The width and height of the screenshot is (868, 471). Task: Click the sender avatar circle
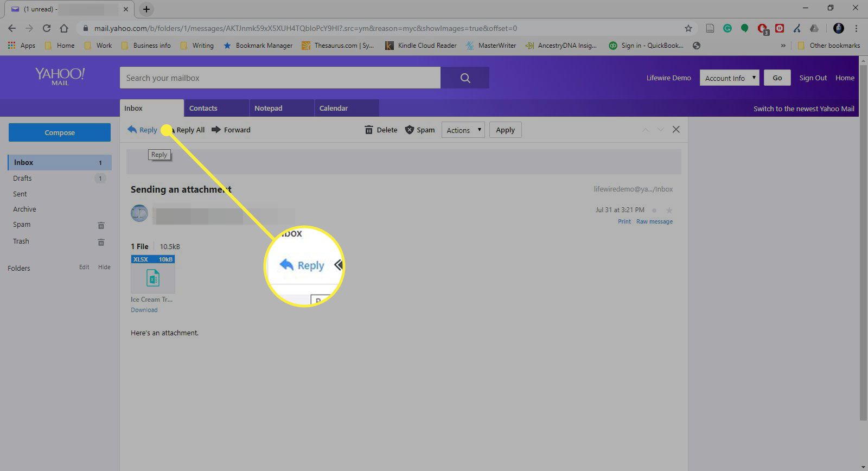(139, 213)
